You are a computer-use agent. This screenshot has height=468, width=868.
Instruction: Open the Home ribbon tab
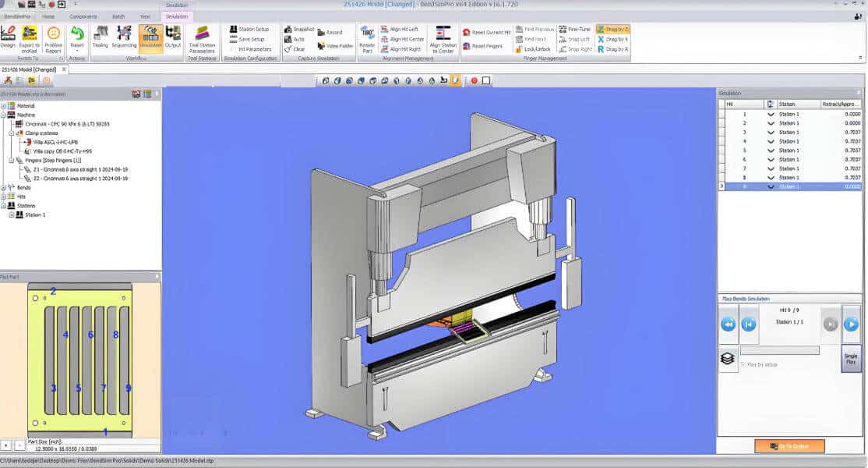pos(49,16)
